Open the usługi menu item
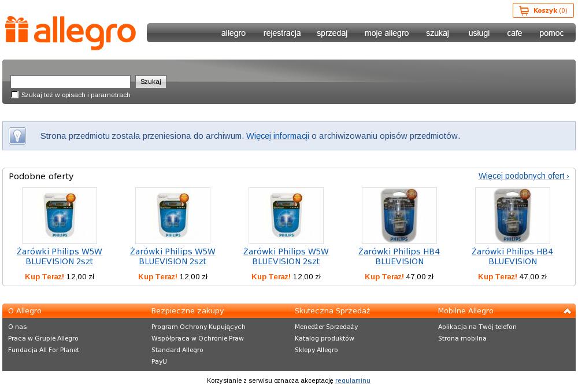Image resolution: width=578 pixels, height=392 pixels. 479,33
